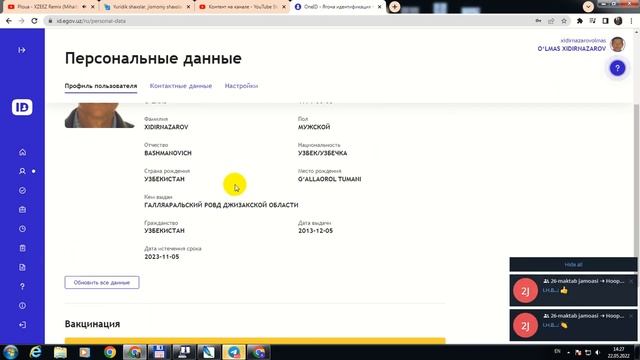Click the volume speaker tray icon
Viewport: 640px width, 360px height.
pos(598,352)
